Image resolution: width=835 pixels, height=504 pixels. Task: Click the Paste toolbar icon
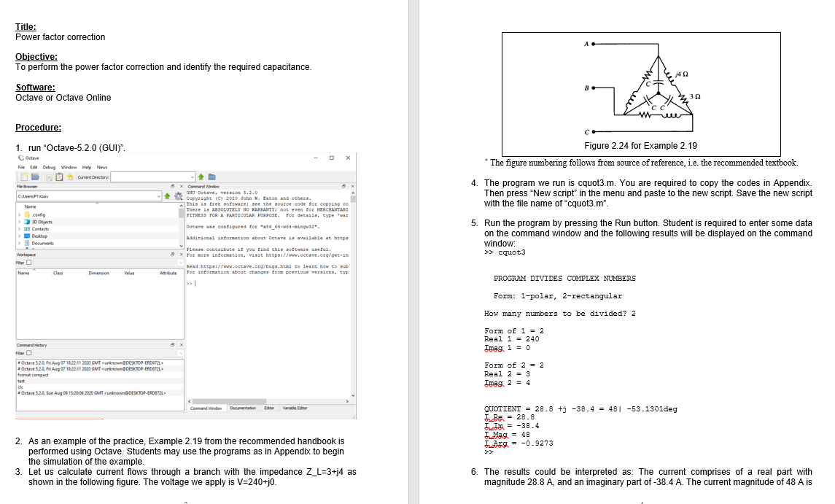click(x=59, y=177)
